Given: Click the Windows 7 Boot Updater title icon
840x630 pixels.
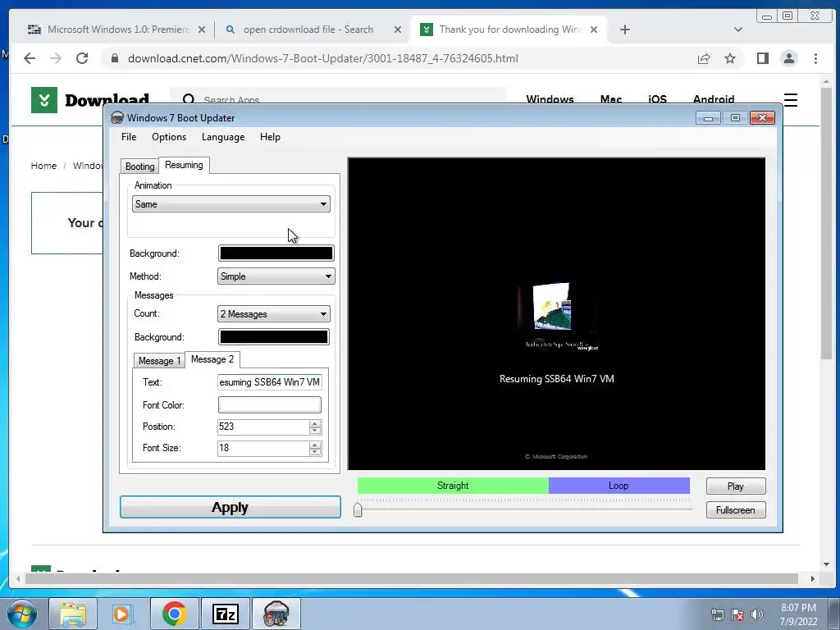Looking at the screenshot, I should click(x=117, y=118).
